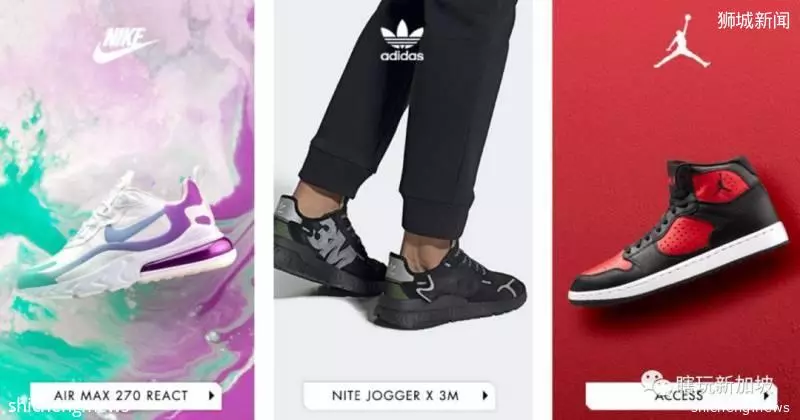Click arrow next to Nite Jogger X 3M

pos(485,396)
